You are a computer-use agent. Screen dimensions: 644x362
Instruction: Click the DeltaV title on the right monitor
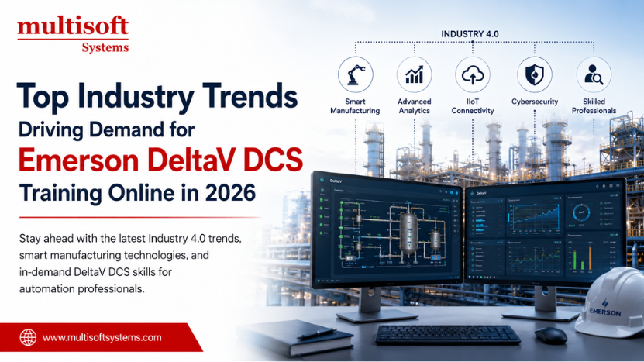tap(481, 193)
